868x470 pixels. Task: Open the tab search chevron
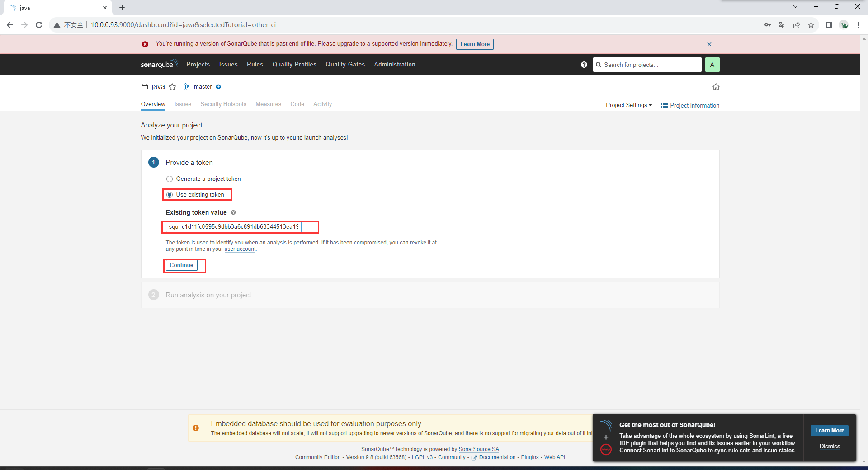[795, 6]
